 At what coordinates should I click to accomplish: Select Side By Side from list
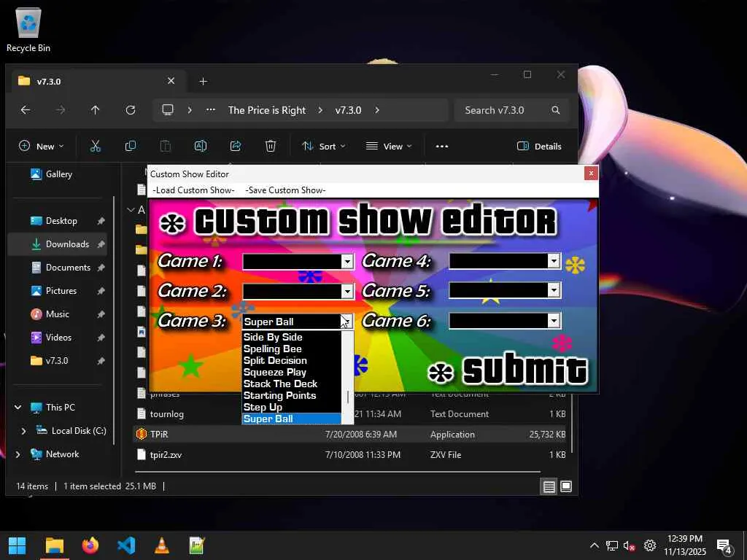click(292, 337)
